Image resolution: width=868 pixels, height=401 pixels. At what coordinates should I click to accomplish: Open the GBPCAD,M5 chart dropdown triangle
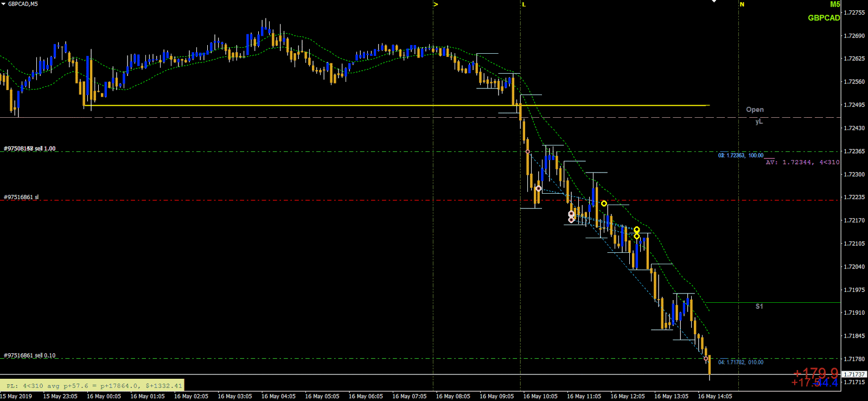tap(3, 4)
